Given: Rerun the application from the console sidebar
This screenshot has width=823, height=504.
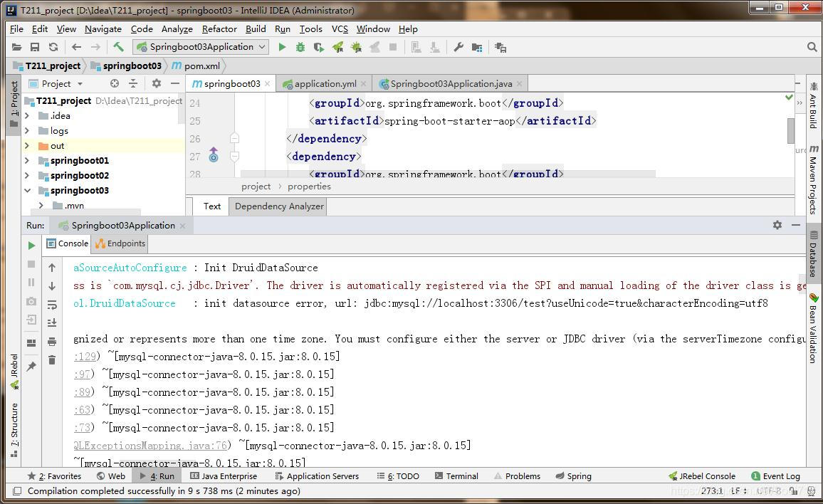Looking at the screenshot, I should click(31, 245).
